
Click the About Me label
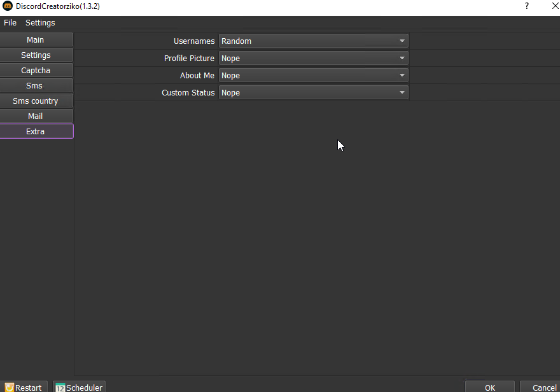(x=197, y=75)
